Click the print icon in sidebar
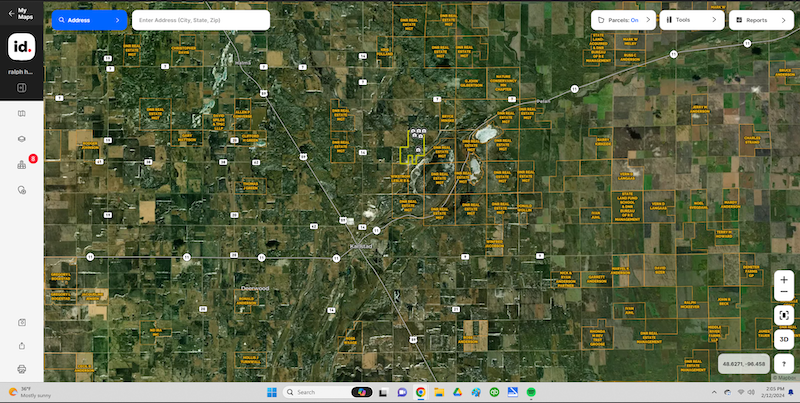800x403 pixels. [21, 369]
